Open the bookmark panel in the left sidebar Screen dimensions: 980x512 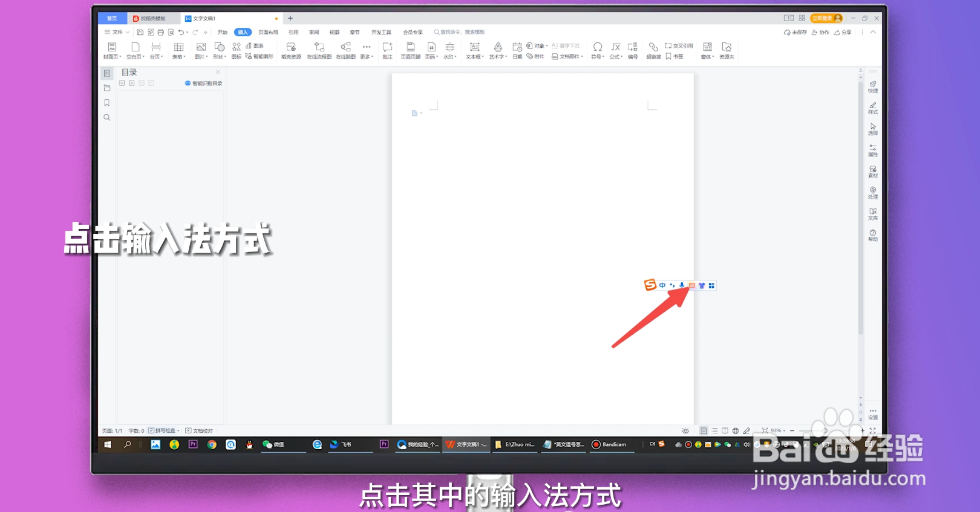tap(107, 103)
